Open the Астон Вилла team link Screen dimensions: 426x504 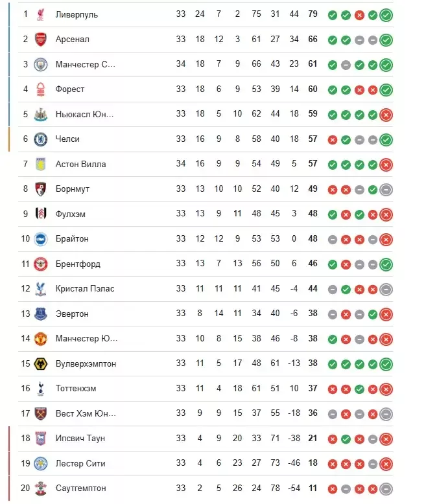pyautogui.click(x=80, y=165)
